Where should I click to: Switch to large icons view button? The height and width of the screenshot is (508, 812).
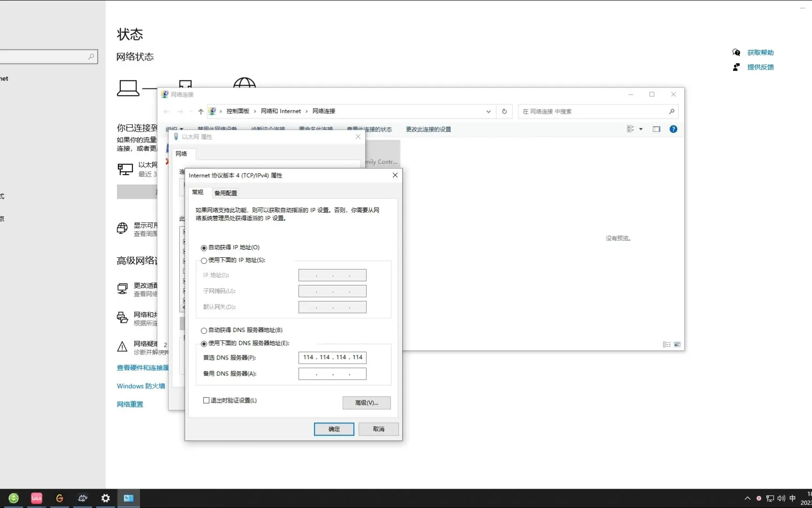click(677, 344)
